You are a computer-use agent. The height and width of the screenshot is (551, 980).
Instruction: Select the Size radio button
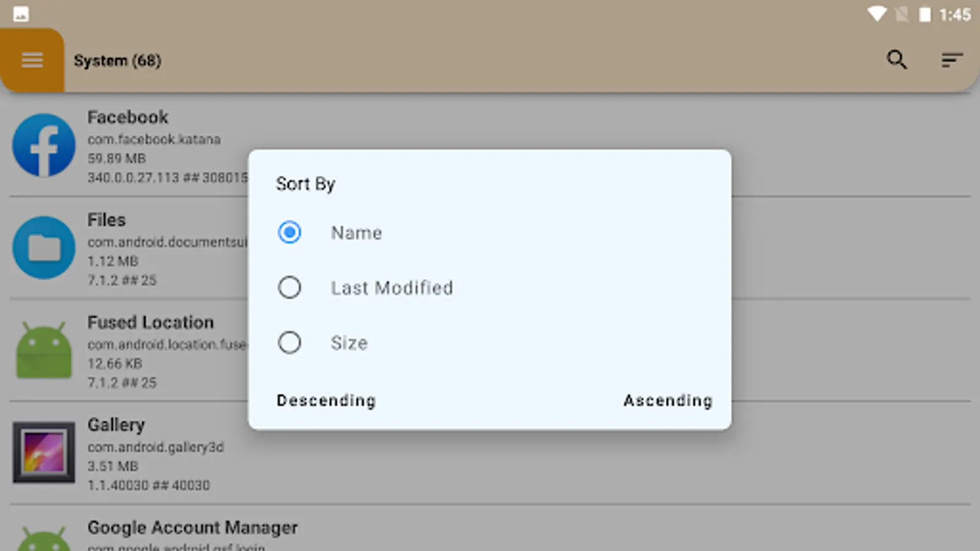[x=289, y=342]
